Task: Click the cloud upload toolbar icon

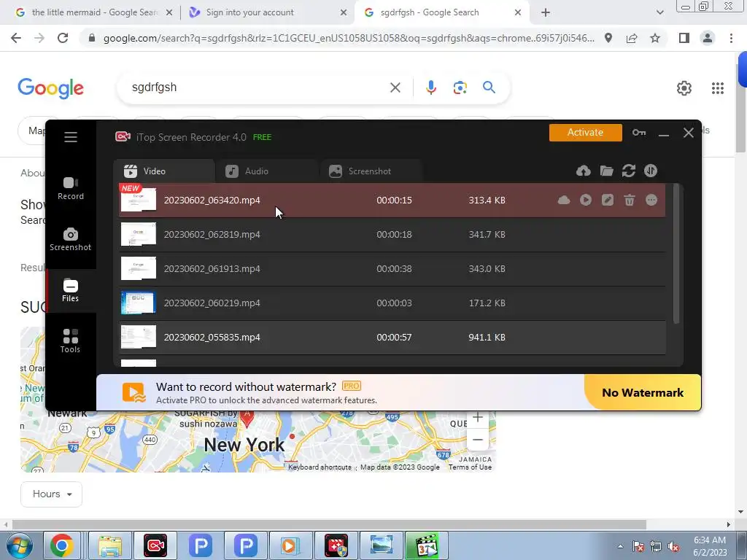Action: (583, 171)
